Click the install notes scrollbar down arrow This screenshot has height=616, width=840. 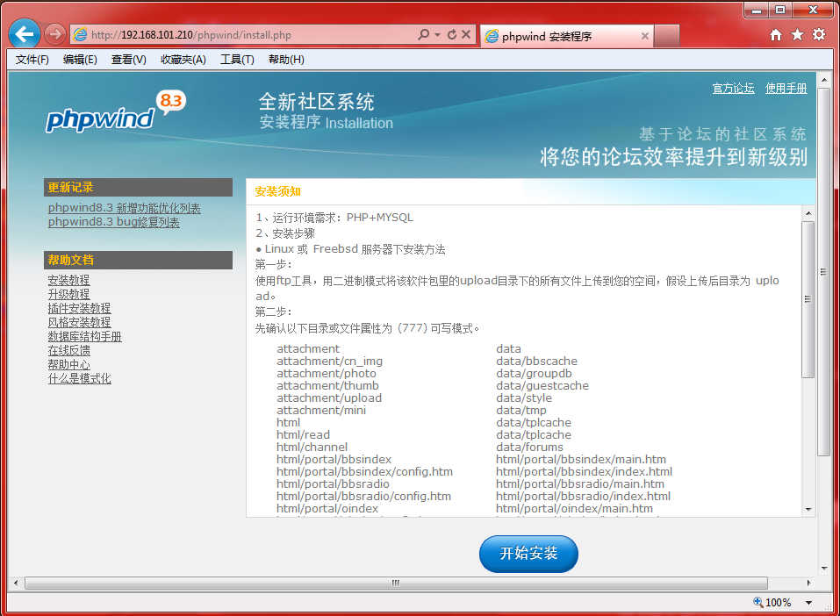[808, 510]
